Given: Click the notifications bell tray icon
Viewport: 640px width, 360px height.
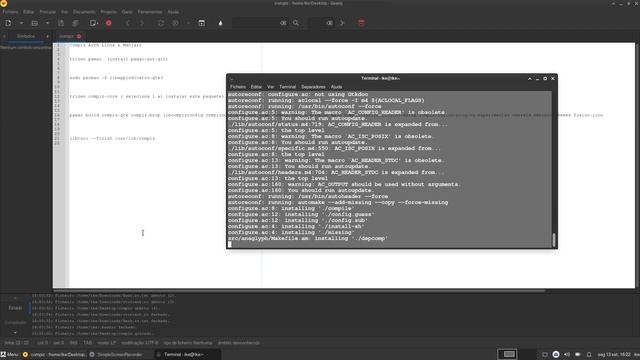Looking at the screenshot, I should (589, 354).
